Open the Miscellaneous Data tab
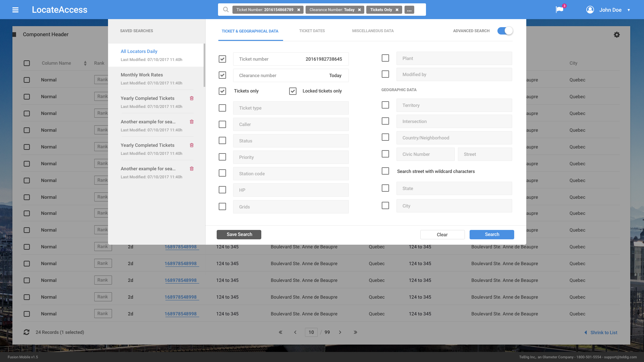Screen dimensions: 644x362 [x=373, y=31]
